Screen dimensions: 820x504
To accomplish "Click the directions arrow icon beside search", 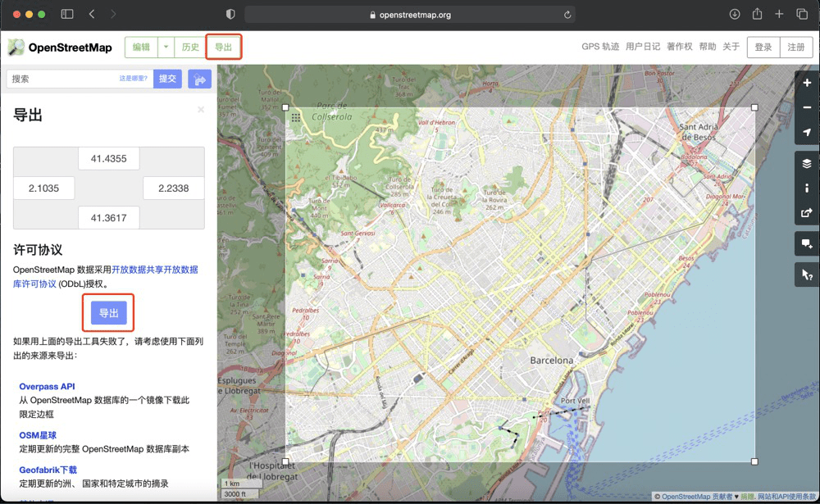I will point(199,79).
